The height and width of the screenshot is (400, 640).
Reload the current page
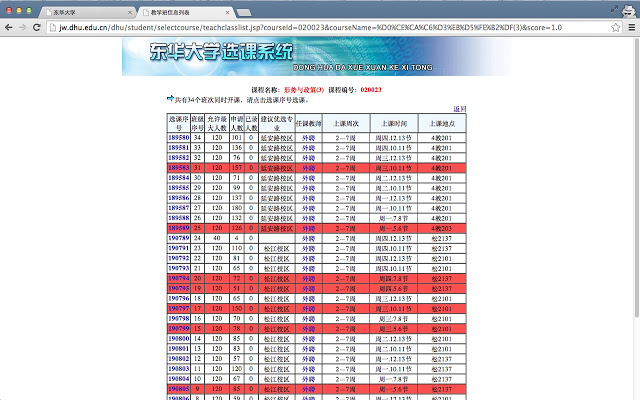coord(36,27)
